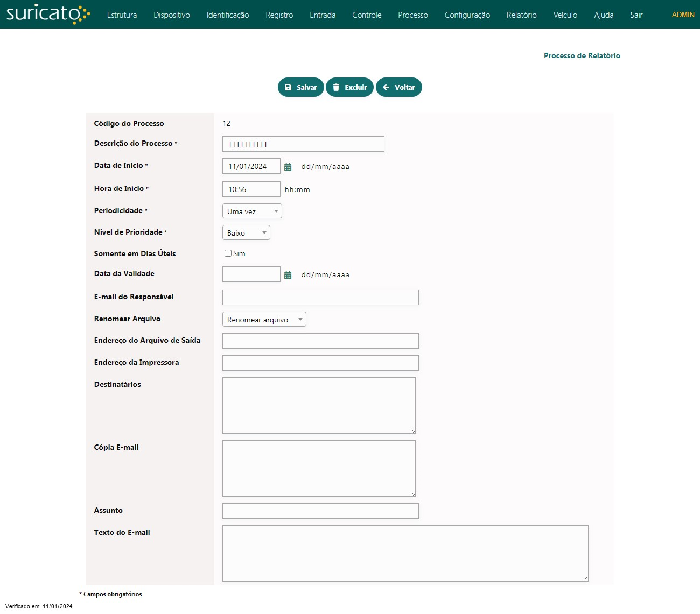The width and height of the screenshot is (700, 614).
Task: Open the Entrada menu
Action: 323,15
